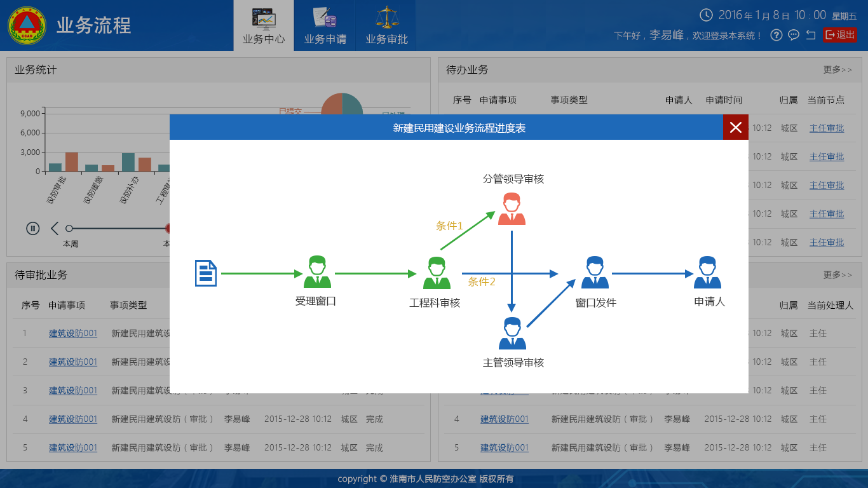The image size is (868, 488).
Task: Open 建筑设防001 in row 3 of 待审批业务
Action: pyautogui.click(x=73, y=390)
